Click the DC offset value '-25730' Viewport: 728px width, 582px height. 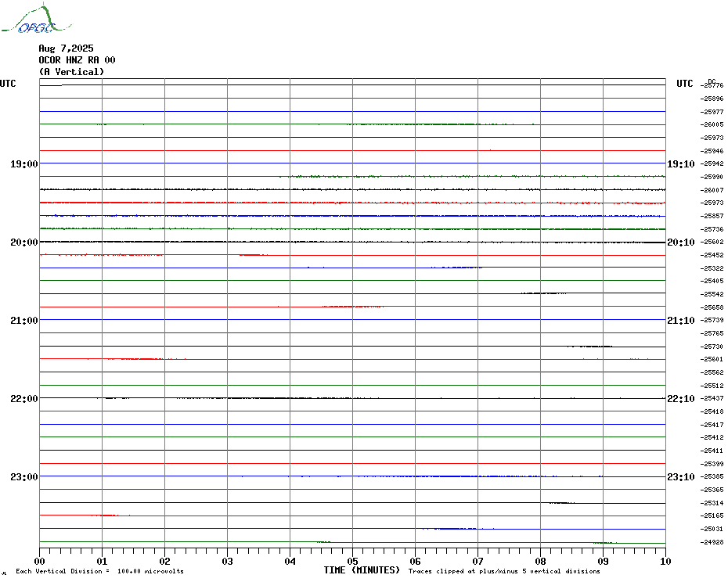[712, 347]
